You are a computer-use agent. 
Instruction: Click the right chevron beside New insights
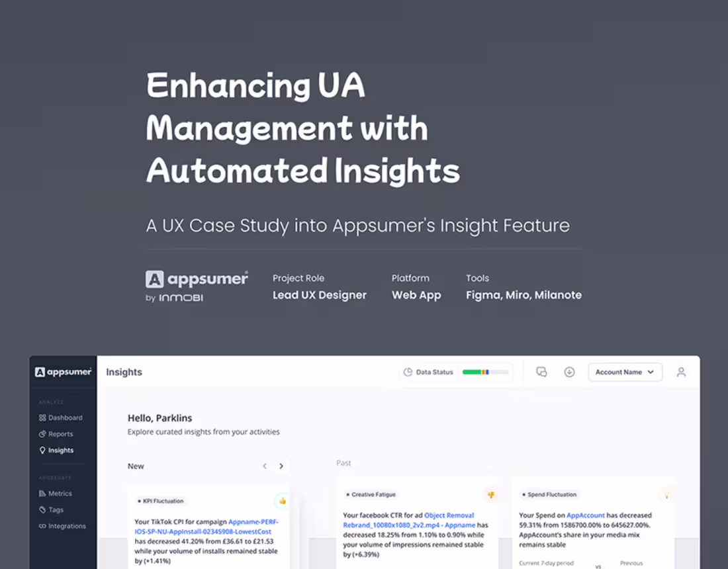tap(281, 466)
